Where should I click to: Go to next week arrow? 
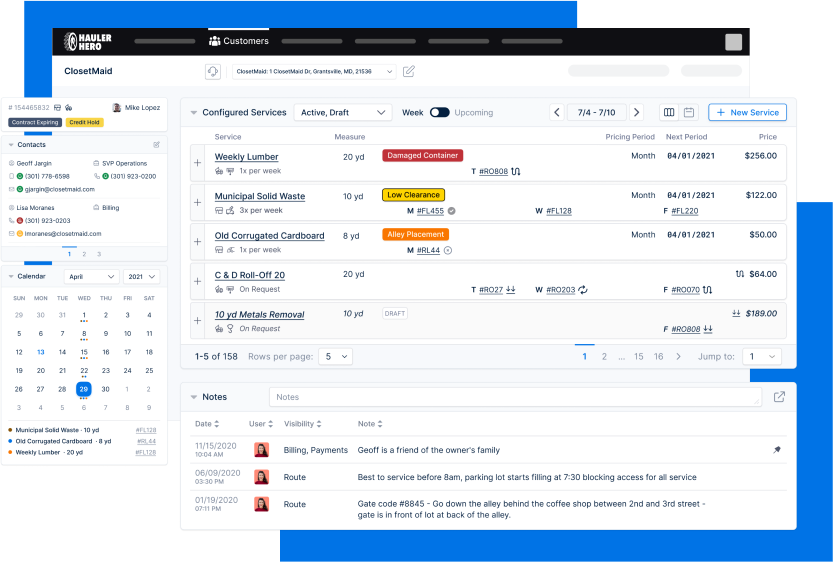pyautogui.click(x=636, y=112)
